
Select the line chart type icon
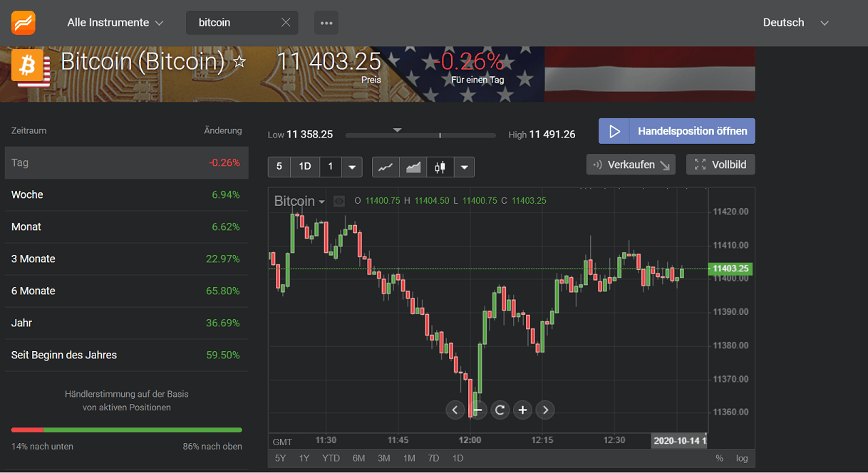(386, 167)
